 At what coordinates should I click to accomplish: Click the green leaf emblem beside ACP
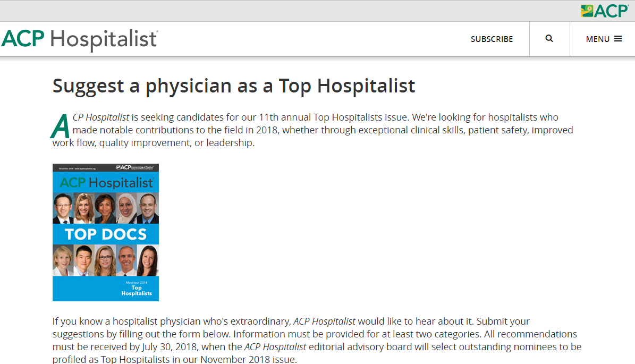click(x=587, y=11)
